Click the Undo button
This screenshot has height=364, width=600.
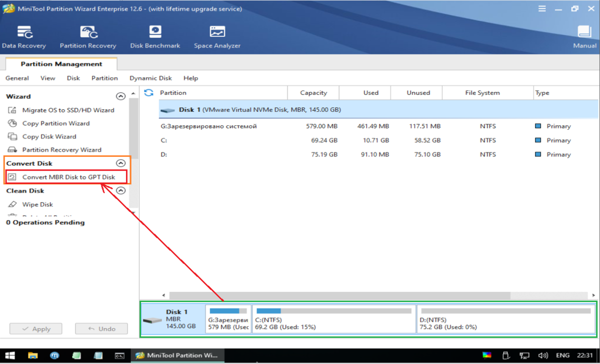[x=101, y=329]
